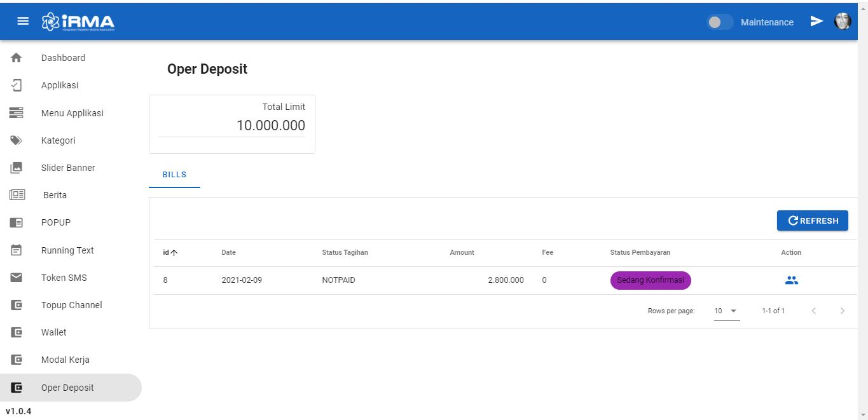
Task: Open Menu Applikasi in the sidebar
Action: coord(72,113)
